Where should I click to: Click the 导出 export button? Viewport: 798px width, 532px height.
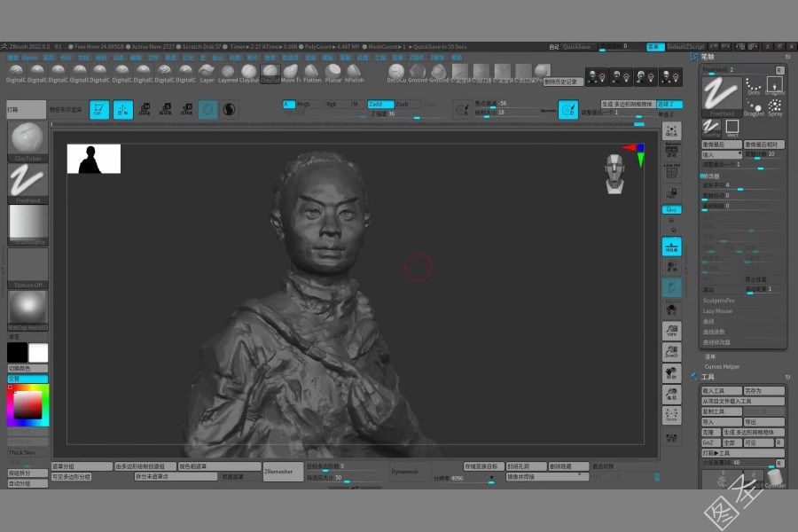pyautogui.click(x=764, y=422)
